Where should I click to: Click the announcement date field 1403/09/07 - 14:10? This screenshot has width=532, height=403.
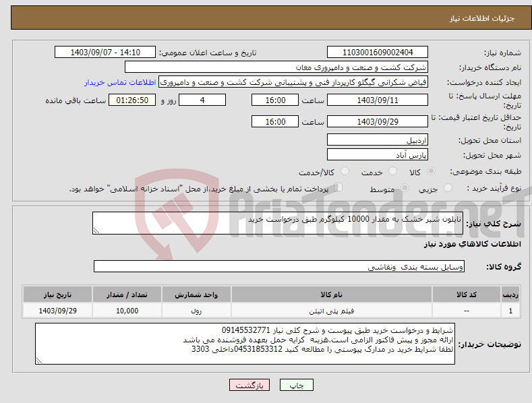tap(105, 53)
